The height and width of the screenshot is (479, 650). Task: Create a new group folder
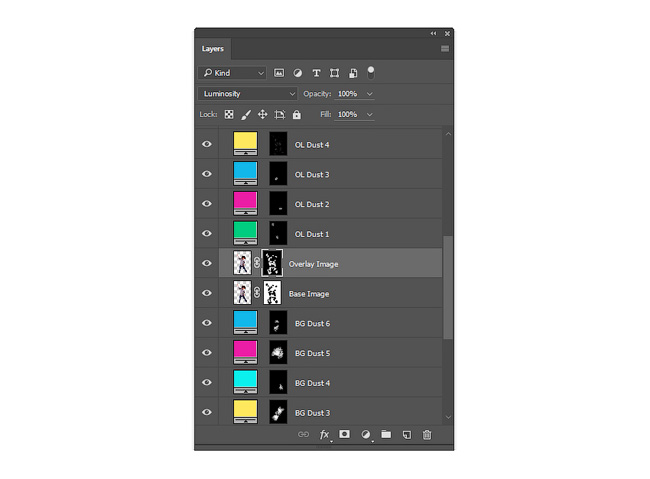(386, 434)
